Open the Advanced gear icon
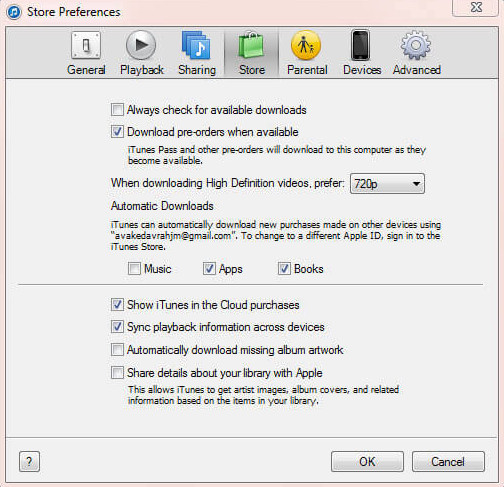504x487 pixels. [416, 45]
